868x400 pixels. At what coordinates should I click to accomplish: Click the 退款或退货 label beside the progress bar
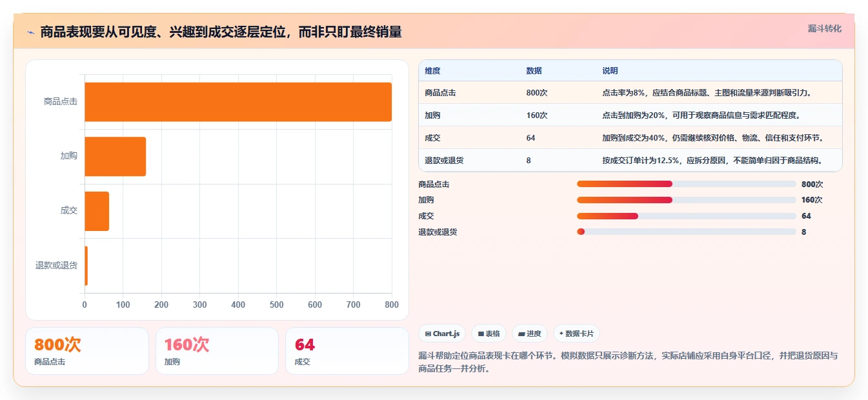point(438,232)
